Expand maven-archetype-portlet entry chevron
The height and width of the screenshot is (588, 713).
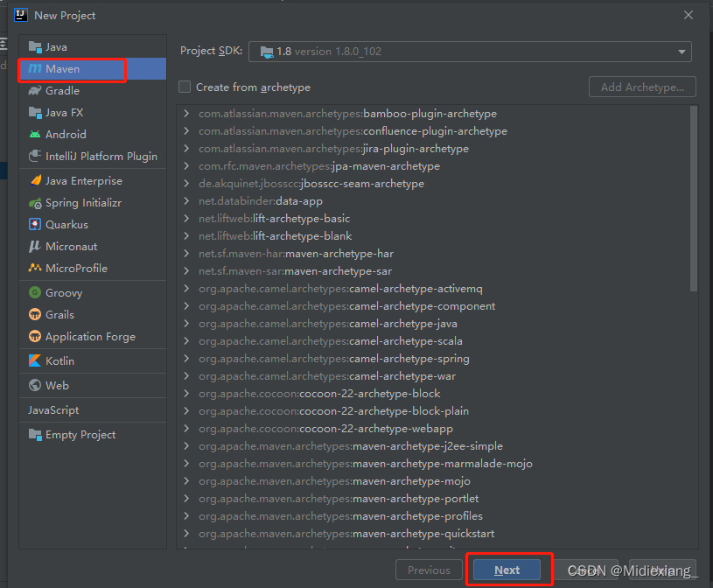186,499
